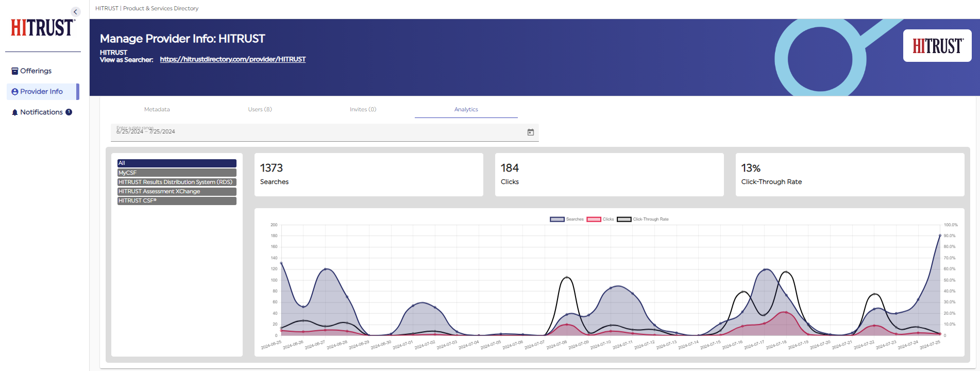Screen dimensions: 980x371
Task: Click the 1373 Searches card
Action: [x=369, y=175]
